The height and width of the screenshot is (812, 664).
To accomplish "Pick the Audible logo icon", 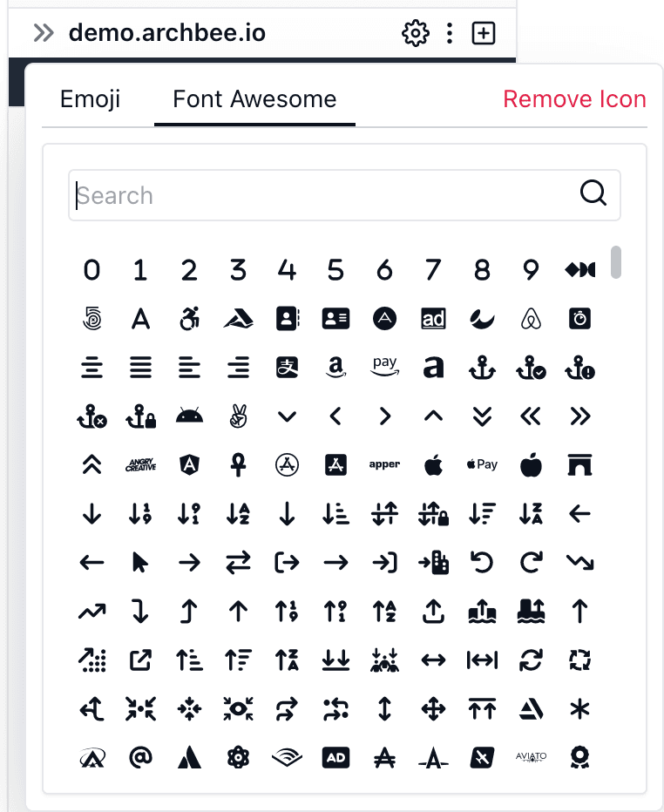I will tap(287, 758).
